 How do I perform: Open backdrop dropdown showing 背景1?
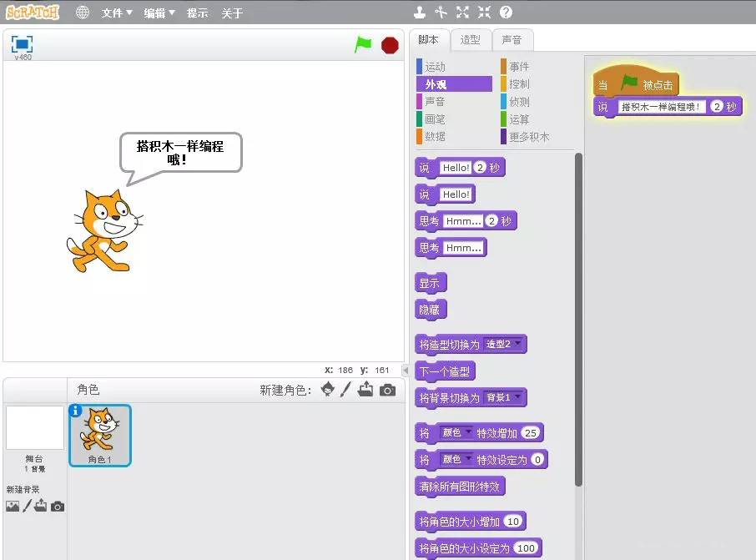coord(505,397)
